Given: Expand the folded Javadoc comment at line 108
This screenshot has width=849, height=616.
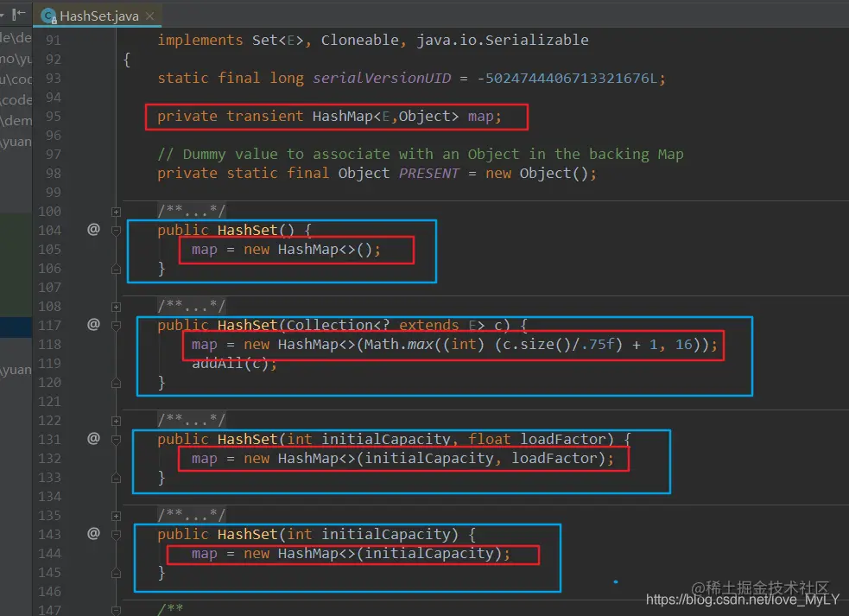Looking at the screenshot, I should [x=116, y=307].
